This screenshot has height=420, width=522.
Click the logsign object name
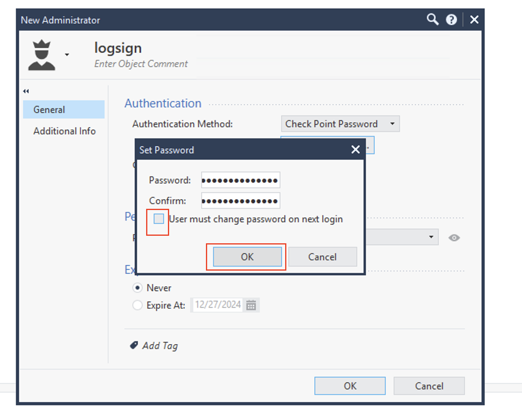(x=118, y=48)
